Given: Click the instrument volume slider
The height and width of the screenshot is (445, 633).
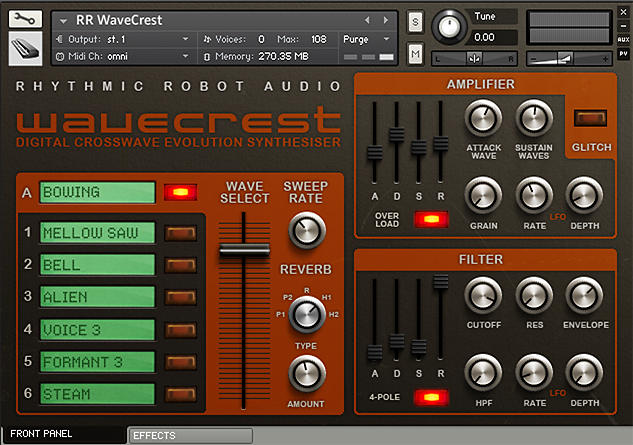Looking at the screenshot, I should click(x=569, y=59).
